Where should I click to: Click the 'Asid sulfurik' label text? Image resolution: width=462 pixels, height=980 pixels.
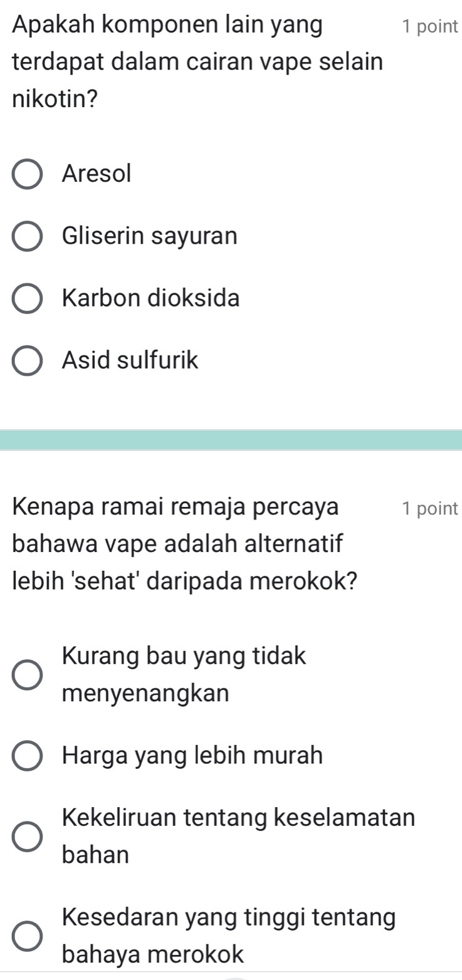pyautogui.click(x=130, y=362)
